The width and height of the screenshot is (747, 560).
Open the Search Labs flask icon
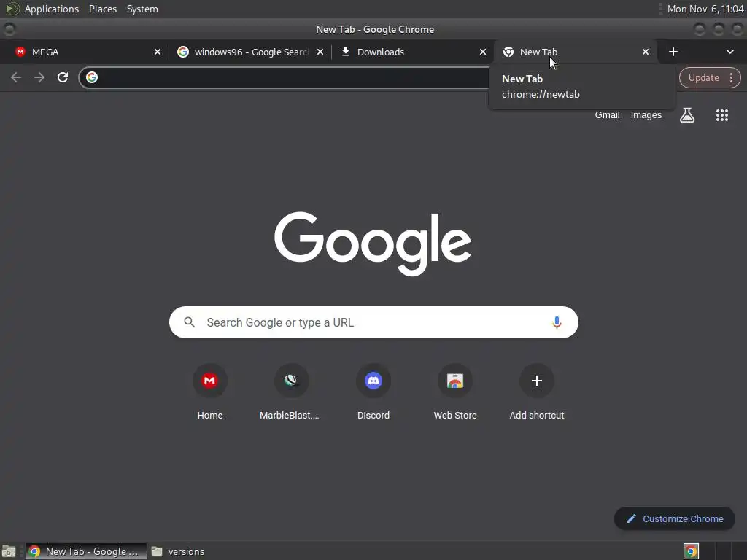[686, 115]
